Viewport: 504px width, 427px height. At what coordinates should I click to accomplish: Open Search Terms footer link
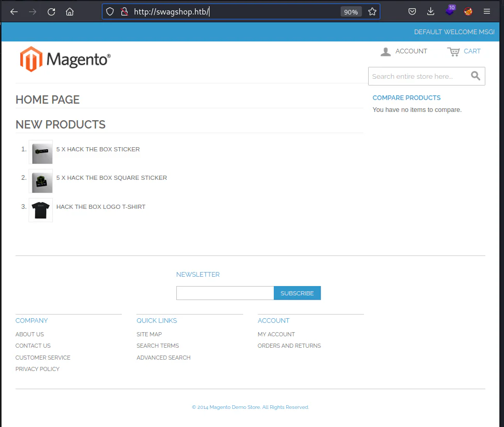[x=158, y=346]
